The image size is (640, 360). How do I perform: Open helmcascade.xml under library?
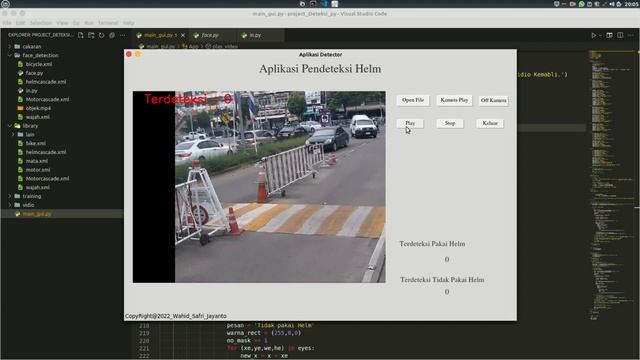coord(46,152)
